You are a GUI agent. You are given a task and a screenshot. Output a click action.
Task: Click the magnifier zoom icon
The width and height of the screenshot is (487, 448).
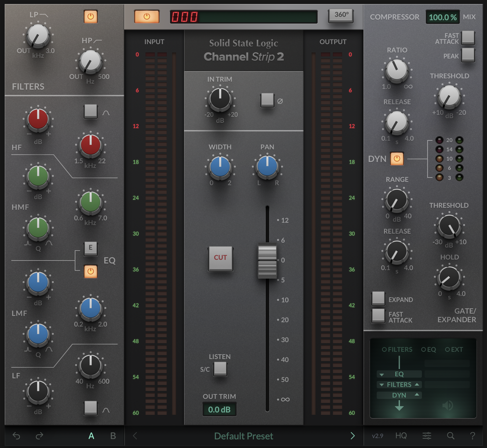coord(450,436)
